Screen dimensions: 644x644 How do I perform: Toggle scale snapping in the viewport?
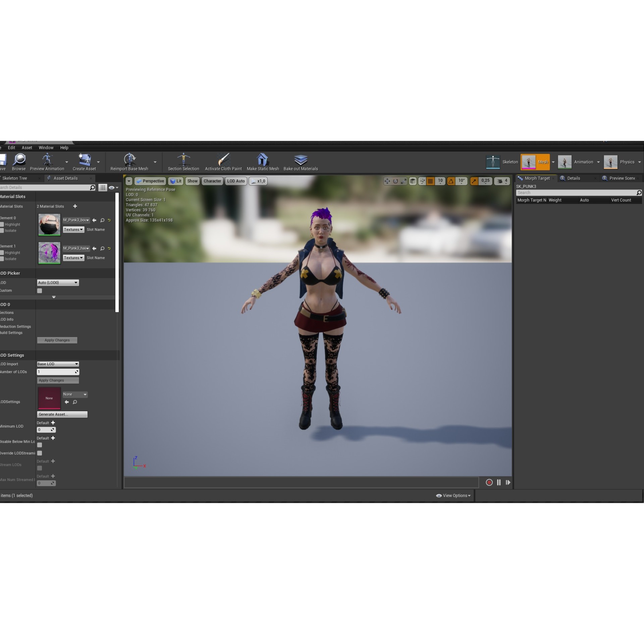(474, 181)
